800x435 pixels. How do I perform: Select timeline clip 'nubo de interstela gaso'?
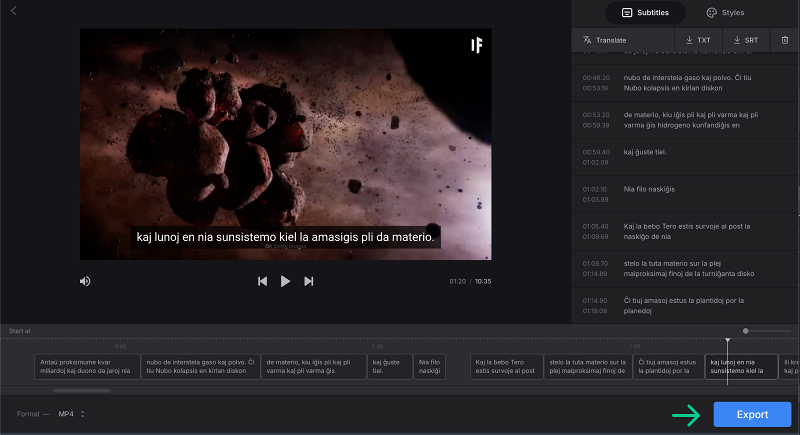[x=201, y=367]
